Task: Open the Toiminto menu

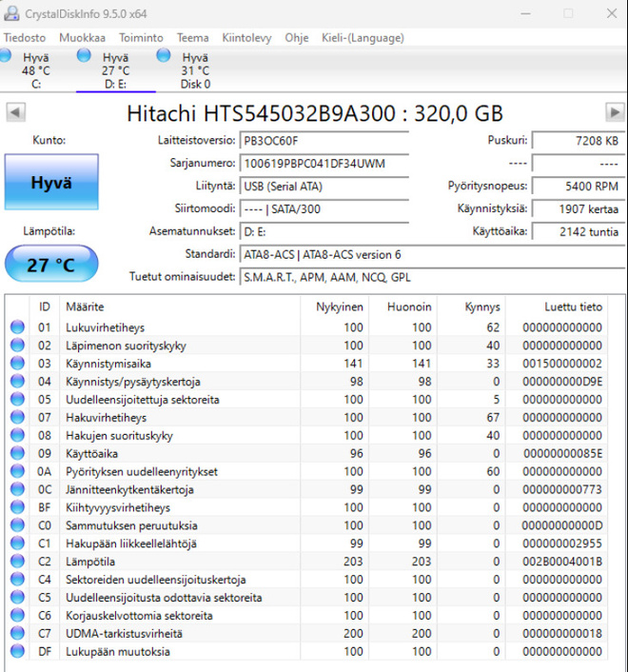Action: click(141, 38)
